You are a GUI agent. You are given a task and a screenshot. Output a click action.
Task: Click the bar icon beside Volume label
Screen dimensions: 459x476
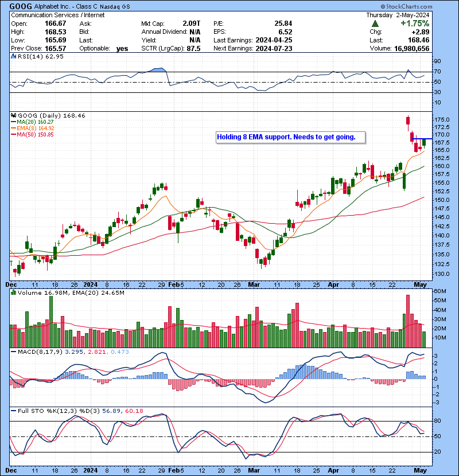pos(13,292)
